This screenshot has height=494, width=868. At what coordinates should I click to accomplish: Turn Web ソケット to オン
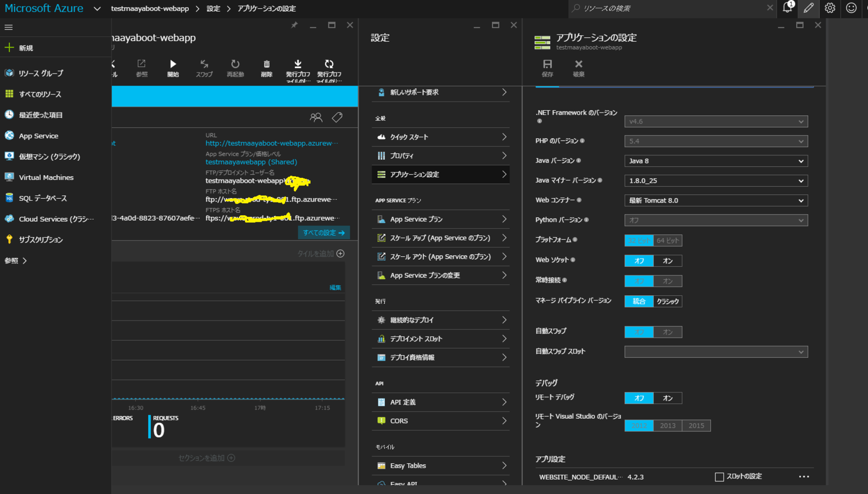coord(668,261)
